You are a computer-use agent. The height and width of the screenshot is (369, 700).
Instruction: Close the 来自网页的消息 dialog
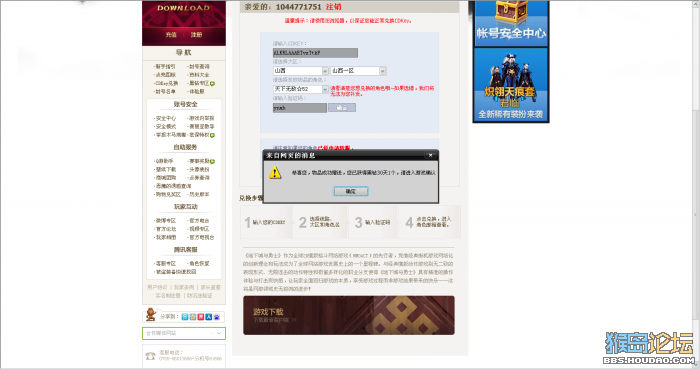click(x=430, y=155)
